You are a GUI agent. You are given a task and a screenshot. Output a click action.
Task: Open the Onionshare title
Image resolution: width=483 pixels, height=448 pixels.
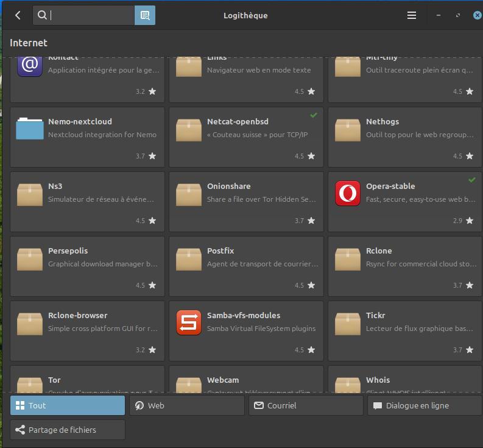228,187
